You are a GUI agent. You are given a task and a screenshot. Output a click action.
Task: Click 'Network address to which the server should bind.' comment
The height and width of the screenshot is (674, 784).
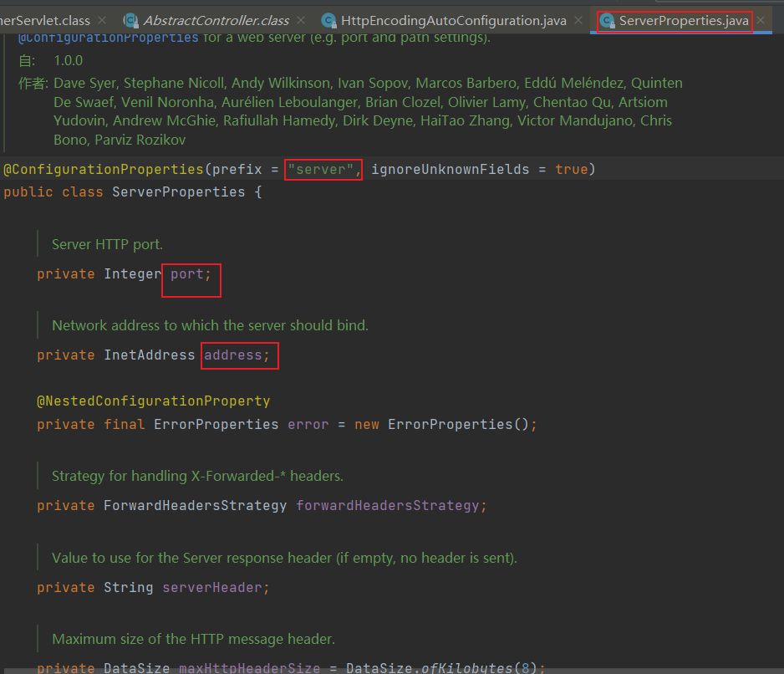[x=210, y=325]
